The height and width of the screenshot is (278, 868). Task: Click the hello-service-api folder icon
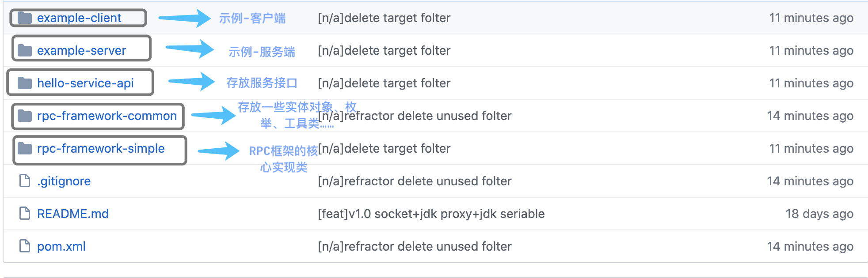24,83
